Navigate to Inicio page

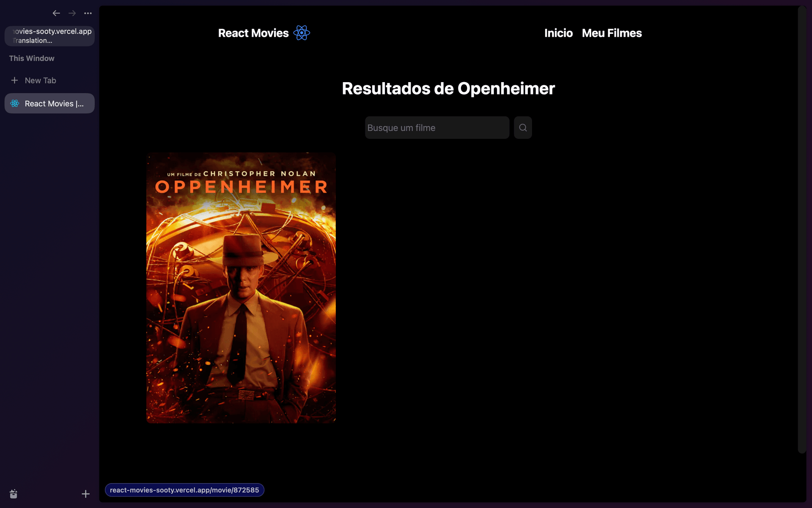(558, 33)
